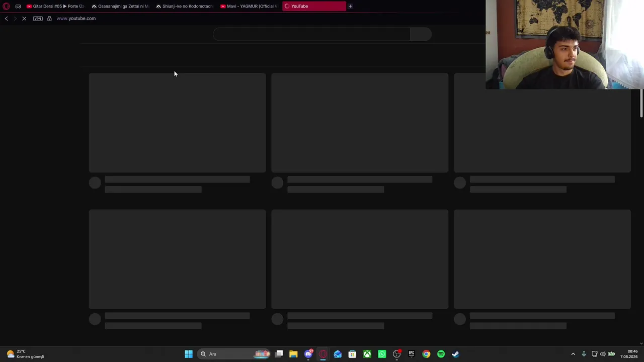Click the green battery status tray icon
This screenshot has width=644, height=362.
point(611,354)
